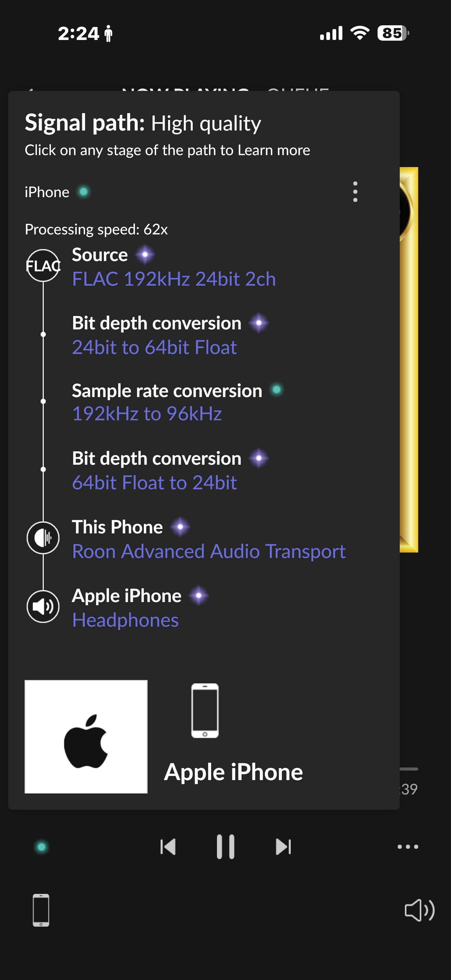Tap the signal path quality dot at bottom left
The height and width of the screenshot is (980, 451).
click(x=41, y=847)
